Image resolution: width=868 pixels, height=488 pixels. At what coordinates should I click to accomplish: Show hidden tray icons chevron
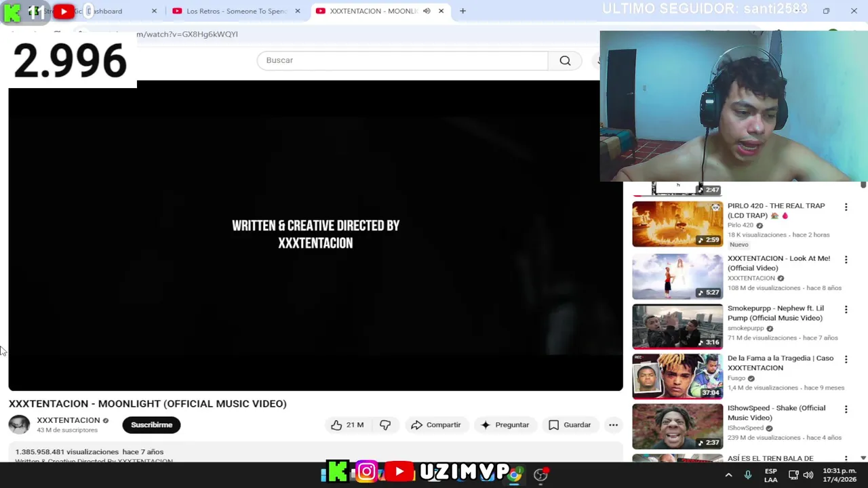728,475
